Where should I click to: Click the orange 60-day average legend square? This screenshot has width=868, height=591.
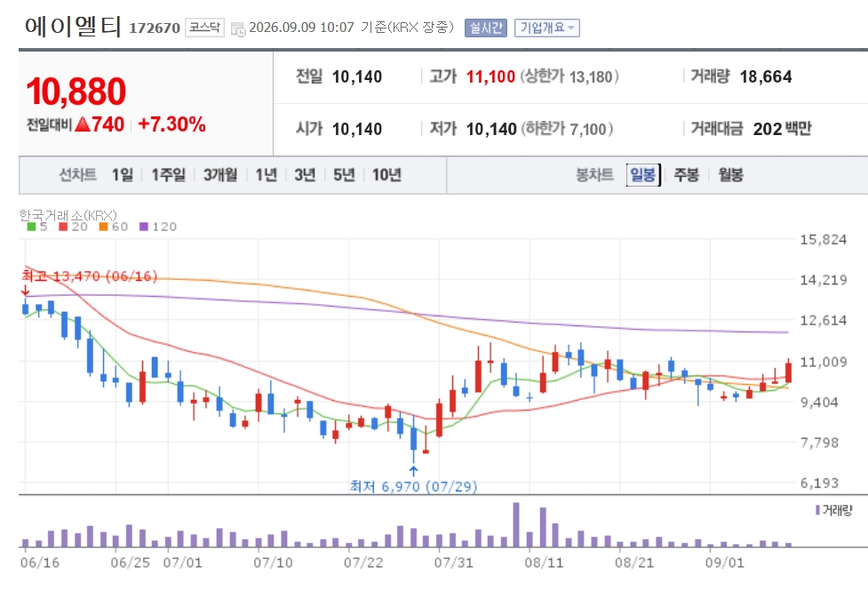tap(103, 227)
